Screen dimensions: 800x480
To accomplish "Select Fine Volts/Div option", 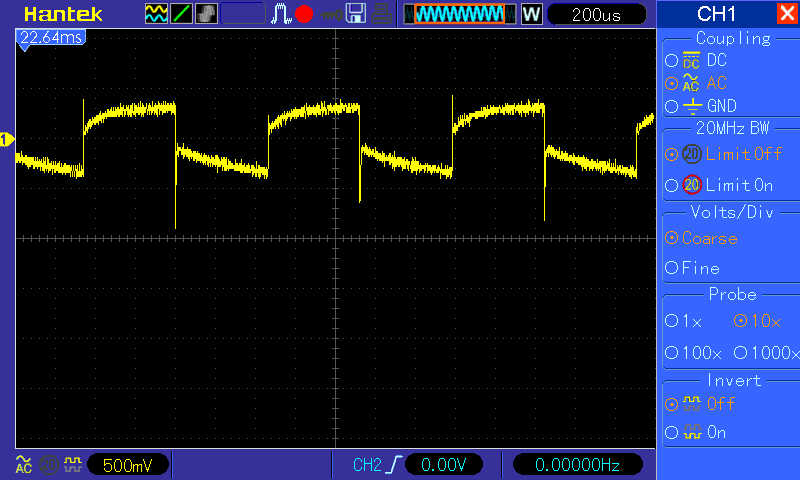I will pyautogui.click(x=671, y=268).
